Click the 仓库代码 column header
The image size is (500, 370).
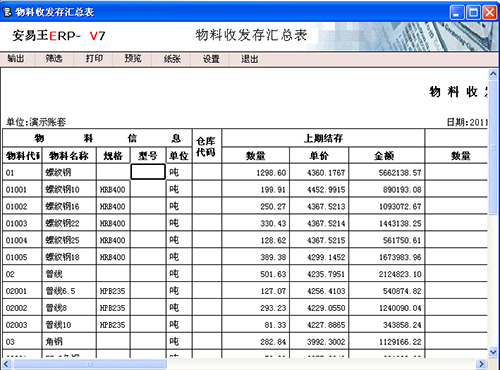click(207, 146)
